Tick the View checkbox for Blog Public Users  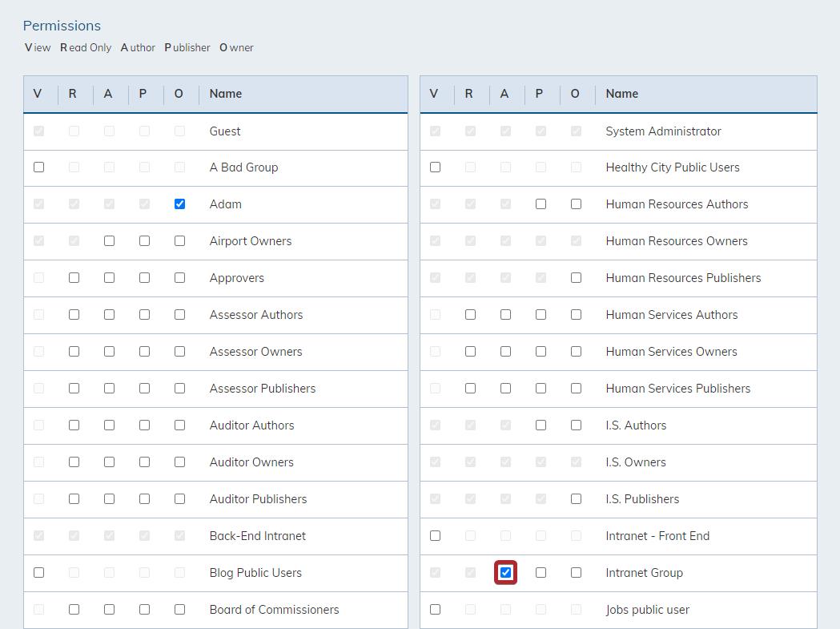(x=38, y=573)
